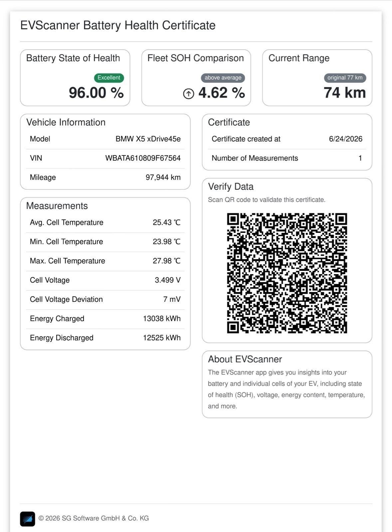Screen dimensions: 392x532
Task: Select the 96.00 % state of health value
Action: tap(96, 93)
